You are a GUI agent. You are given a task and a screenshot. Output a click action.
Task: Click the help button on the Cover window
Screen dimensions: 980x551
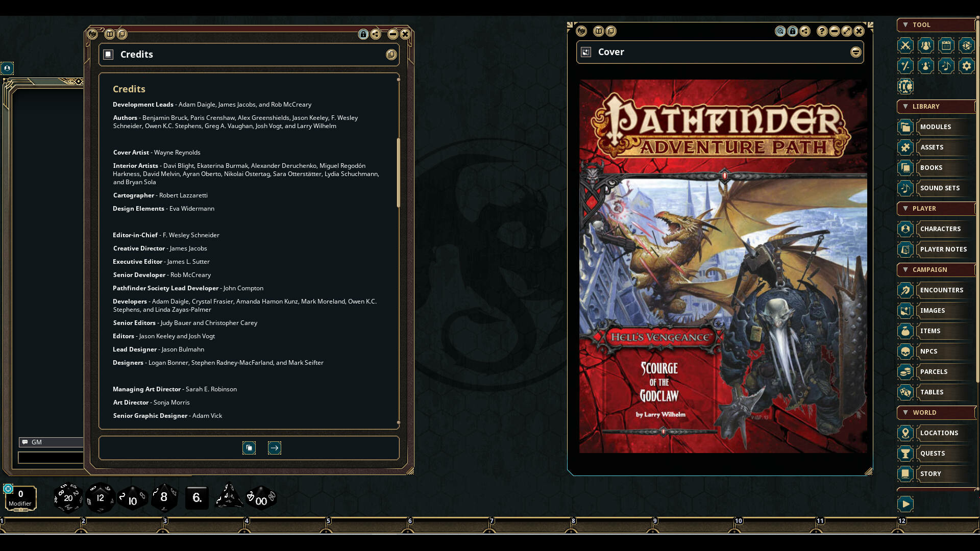[821, 31]
